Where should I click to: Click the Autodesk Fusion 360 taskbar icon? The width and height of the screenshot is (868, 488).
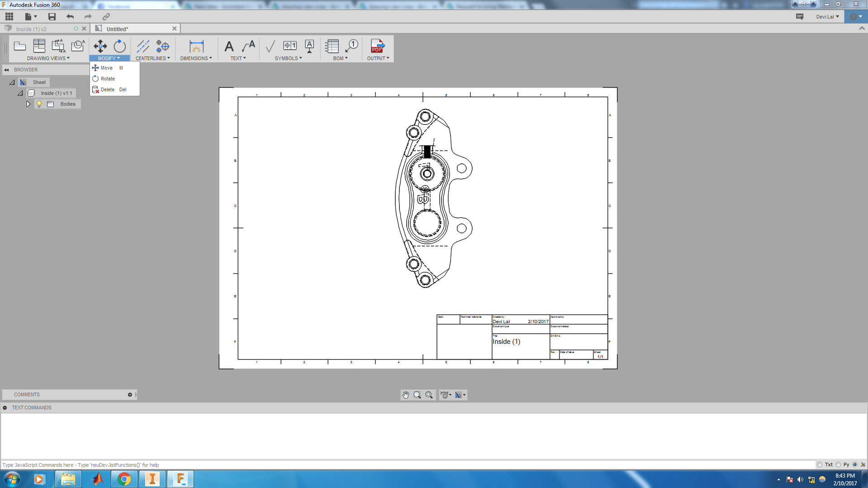point(181,479)
